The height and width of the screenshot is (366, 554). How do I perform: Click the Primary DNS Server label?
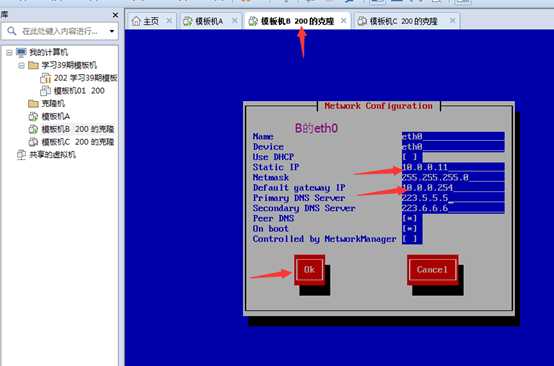click(x=299, y=198)
